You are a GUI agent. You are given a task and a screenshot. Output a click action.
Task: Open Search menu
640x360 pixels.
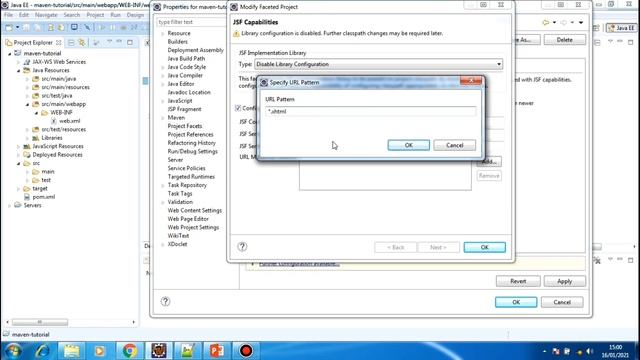[72, 15]
